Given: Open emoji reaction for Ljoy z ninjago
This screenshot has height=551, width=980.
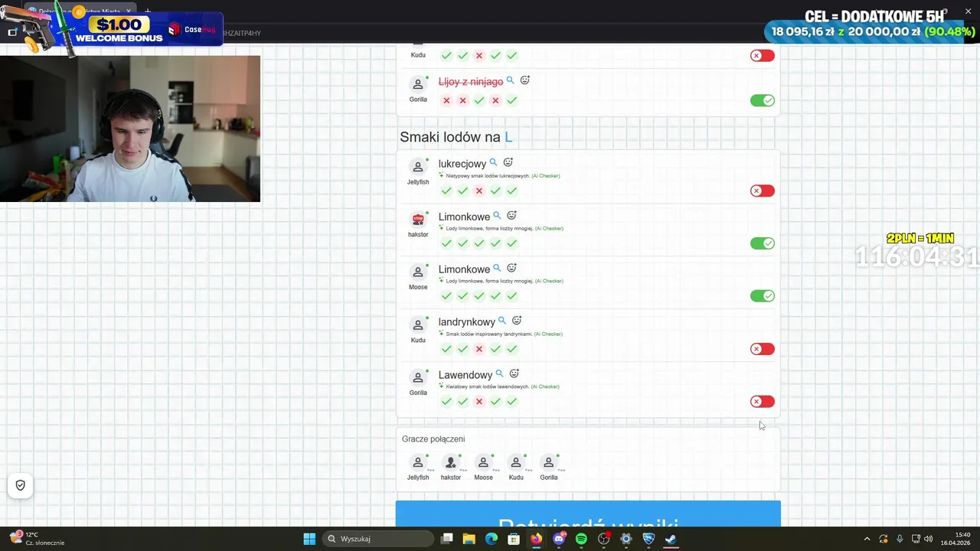Looking at the screenshot, I should (x=525, y=80).
